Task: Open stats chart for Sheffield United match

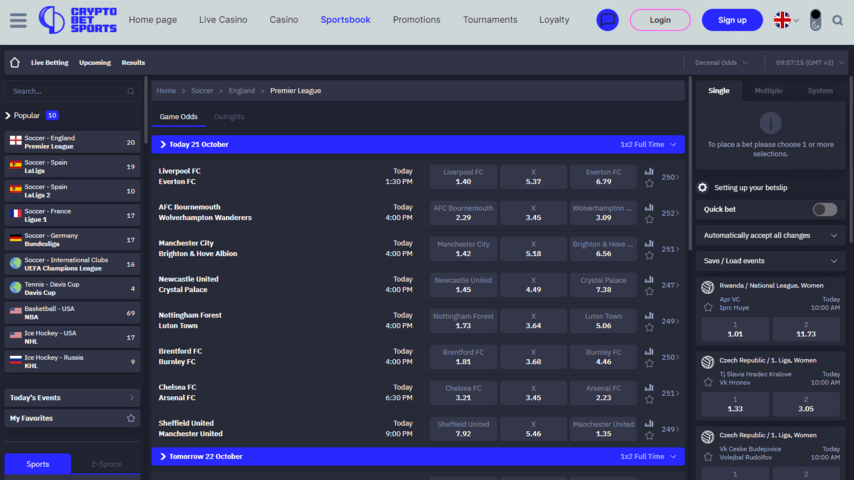Action: pyautogui.click(x=649, y=423)
